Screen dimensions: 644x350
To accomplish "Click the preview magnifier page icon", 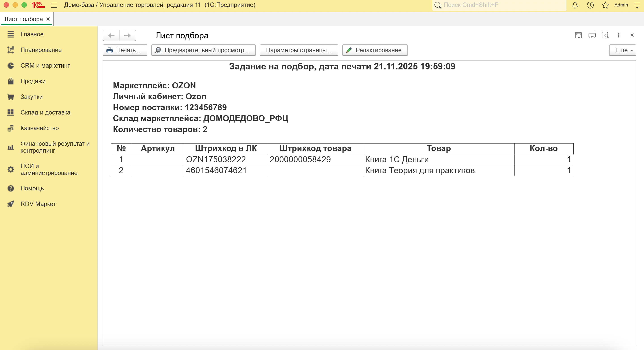I will point(605,35).
